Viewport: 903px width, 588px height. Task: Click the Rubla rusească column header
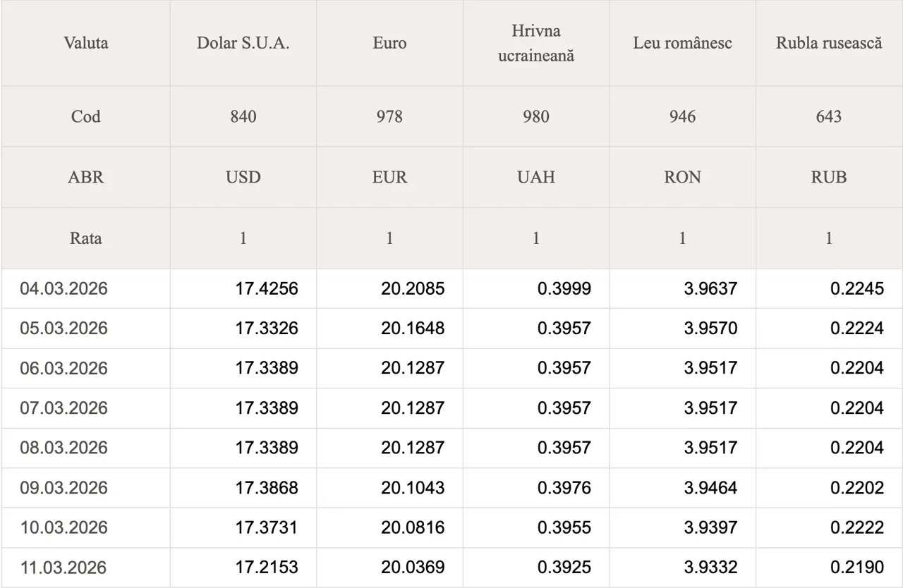pyautogui.click(x=829, y=43)
